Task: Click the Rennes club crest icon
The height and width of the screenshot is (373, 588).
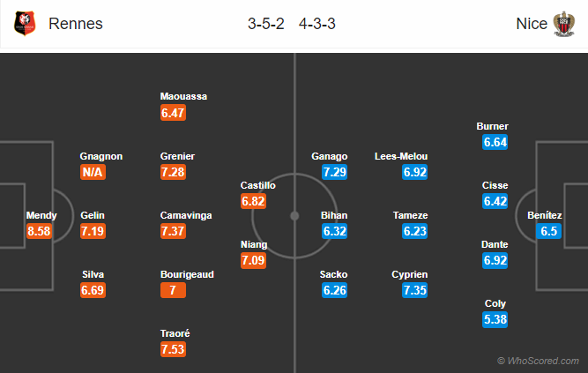Action: (x=25, y=24)
